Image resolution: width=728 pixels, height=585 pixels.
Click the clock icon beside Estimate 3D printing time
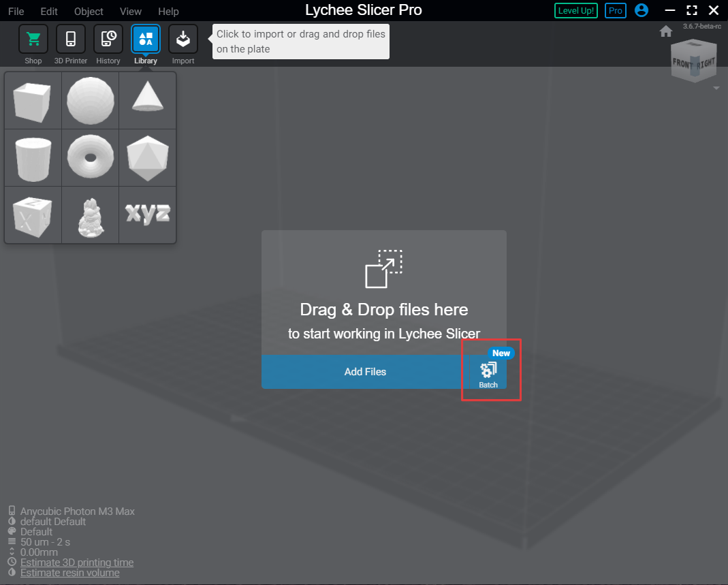coord(12,562)
